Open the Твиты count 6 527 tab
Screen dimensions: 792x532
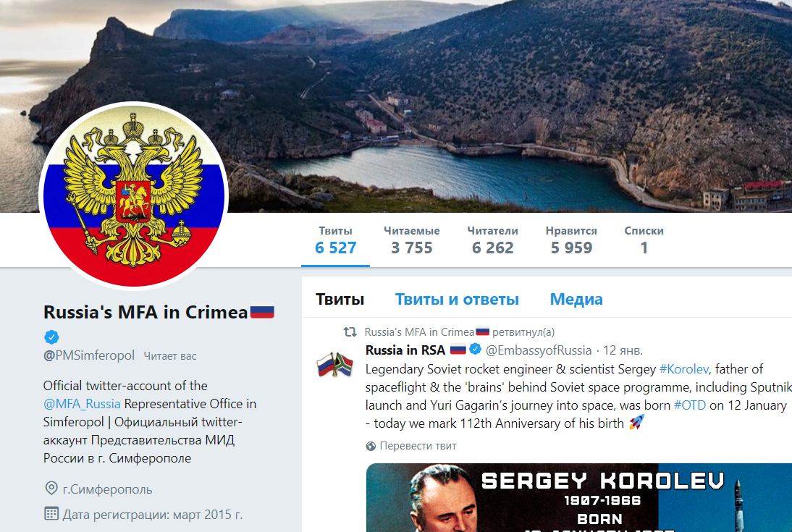click(335, 240)
